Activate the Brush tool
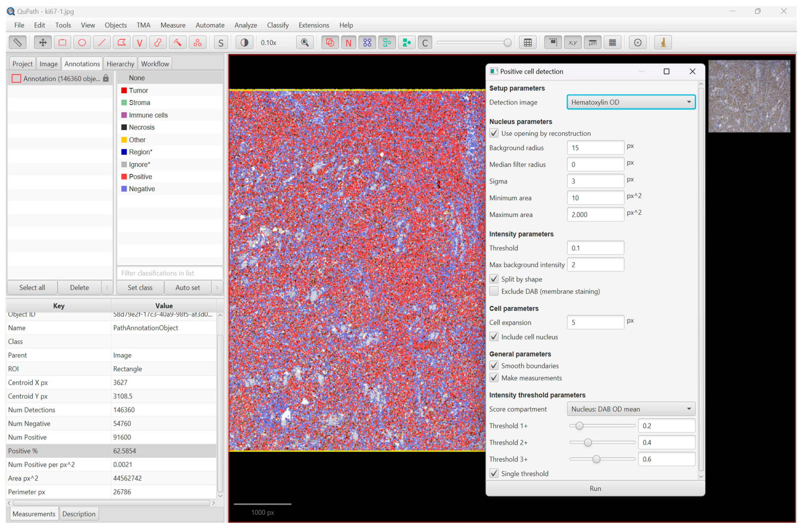 (158, 43)
